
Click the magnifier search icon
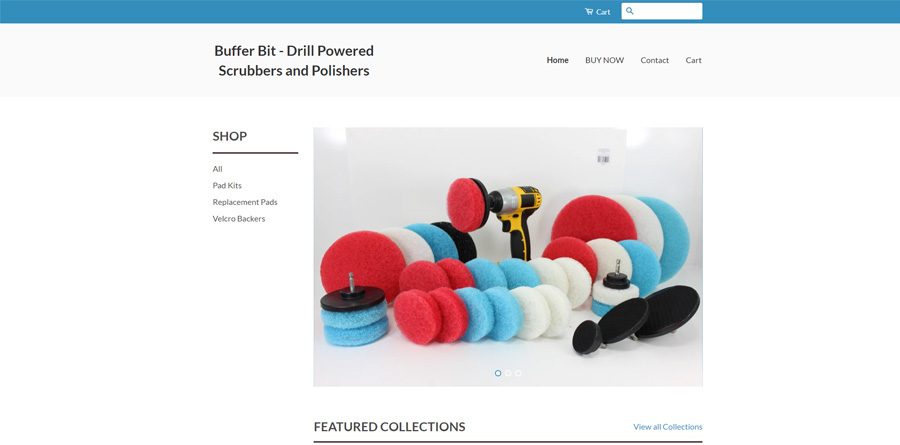click(630, 11)
